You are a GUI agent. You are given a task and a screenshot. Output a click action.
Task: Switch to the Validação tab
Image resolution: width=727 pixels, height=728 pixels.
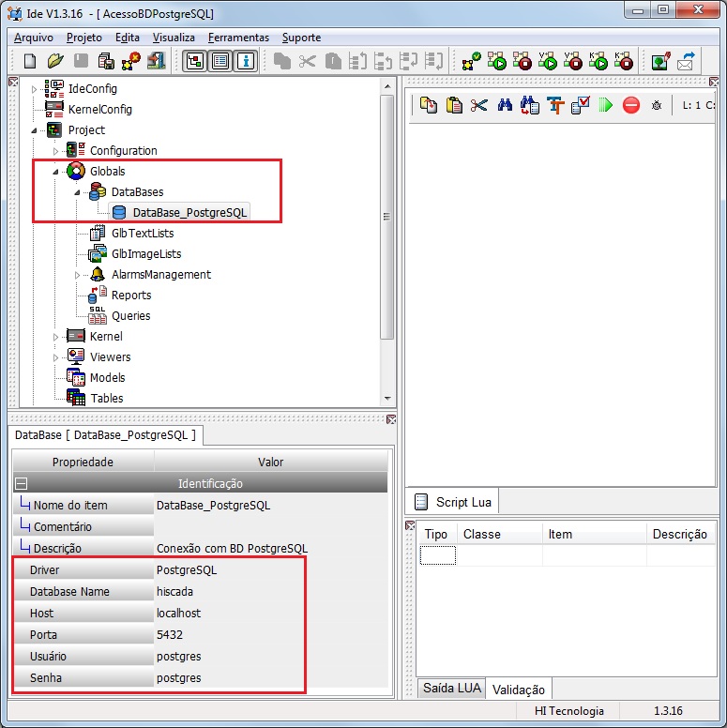tap(519, 690)
